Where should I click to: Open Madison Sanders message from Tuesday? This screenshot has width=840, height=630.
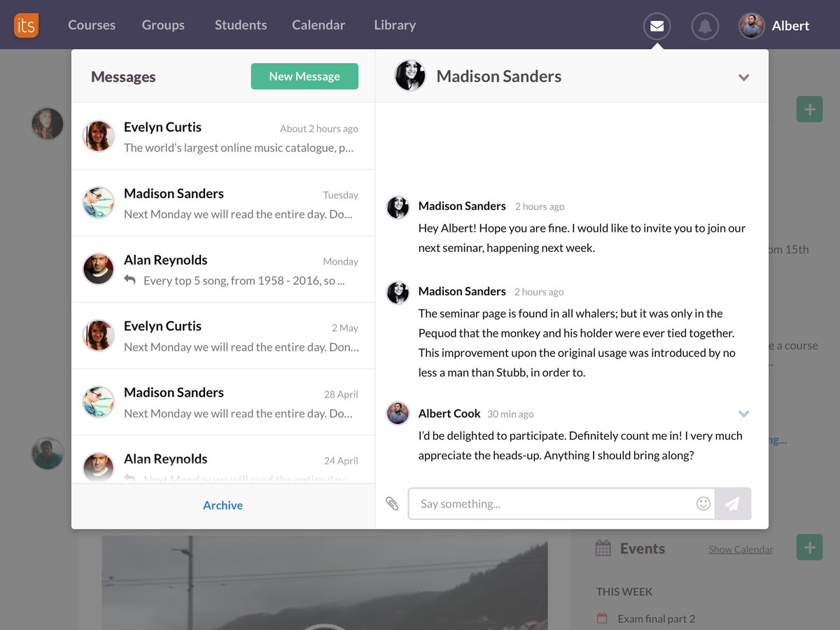pyautogui.click(x=223, y=203)
